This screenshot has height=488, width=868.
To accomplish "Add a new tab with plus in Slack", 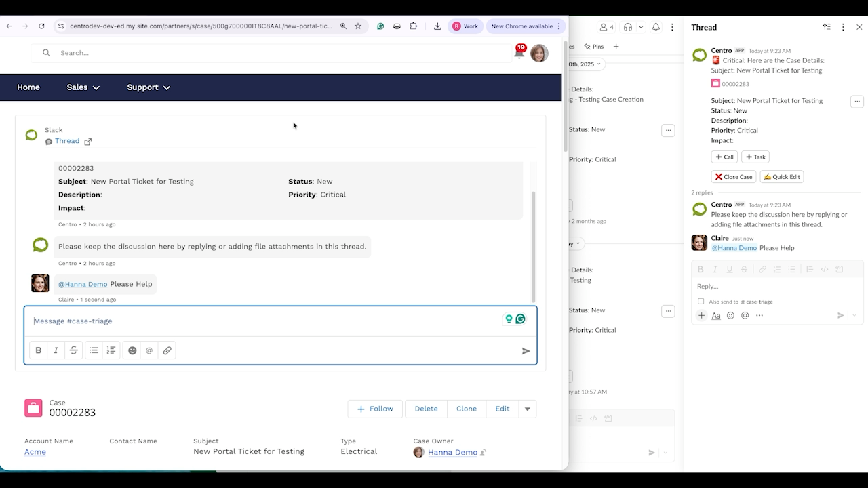I will [616, 47].
